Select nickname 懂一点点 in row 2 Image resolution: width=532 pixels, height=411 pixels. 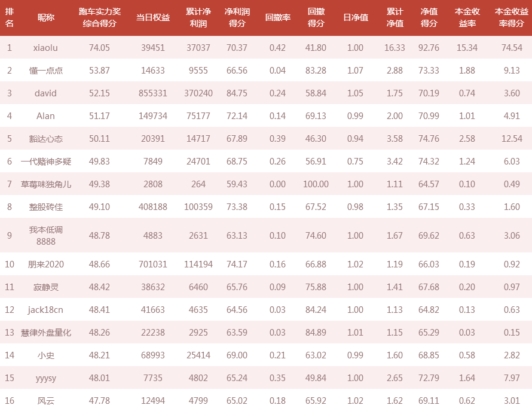[x=45, y=71]
